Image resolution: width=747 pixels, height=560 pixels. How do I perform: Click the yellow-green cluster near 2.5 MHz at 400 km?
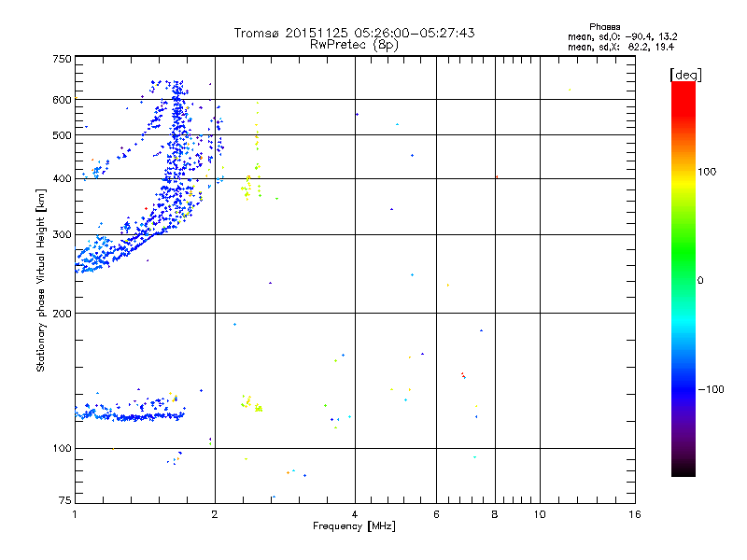pyautogui.click(x=247, y=189)
